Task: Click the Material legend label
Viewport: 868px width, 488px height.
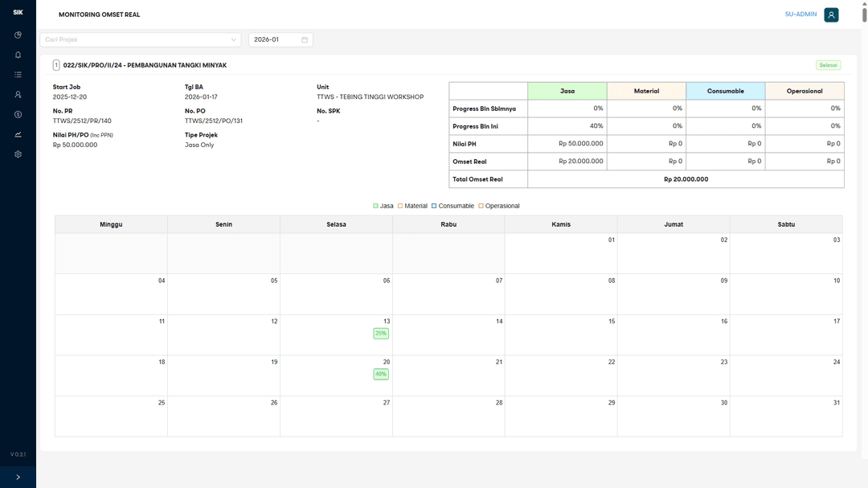Action: (x=416, y=207)
